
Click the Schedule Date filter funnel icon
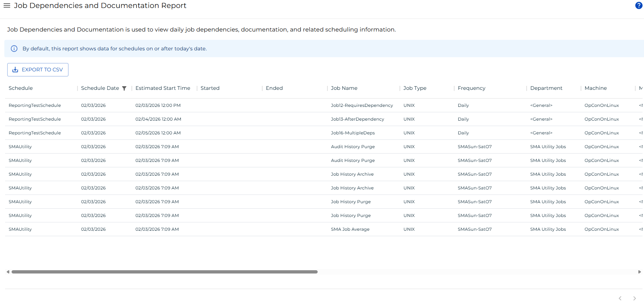pyautogui.click(x=124, y=88)
